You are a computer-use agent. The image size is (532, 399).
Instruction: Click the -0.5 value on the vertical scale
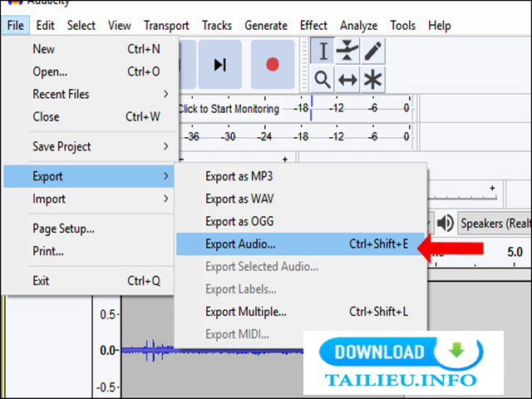point(106,387)
